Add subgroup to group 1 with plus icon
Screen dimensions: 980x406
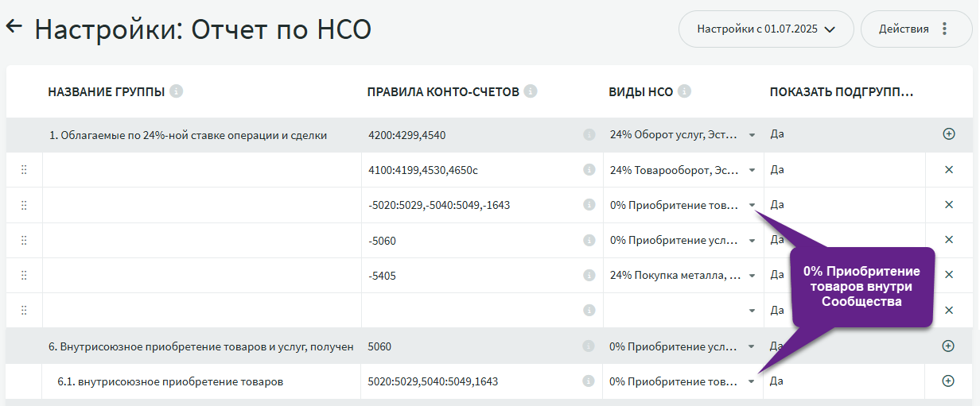click(948, 134)
